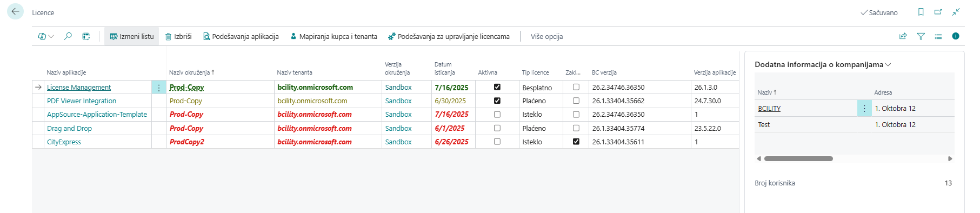Click the search magnifier icon
The image size is (980, 213).
click(68, 36)
